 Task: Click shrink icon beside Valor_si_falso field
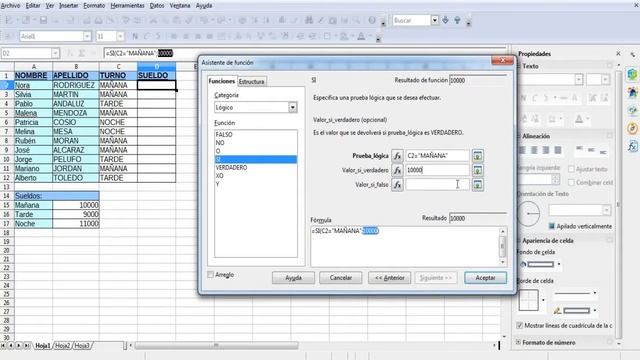click(478, 184)
